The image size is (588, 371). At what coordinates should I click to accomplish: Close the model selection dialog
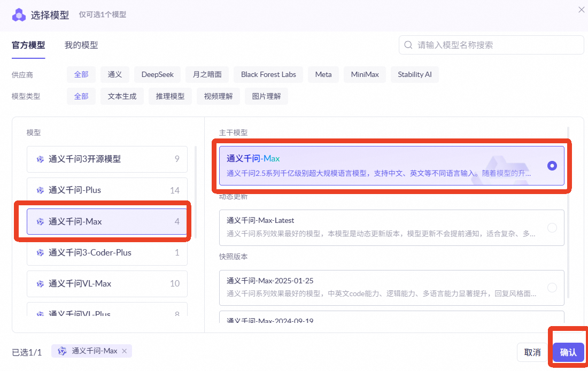tap(581, 10)
